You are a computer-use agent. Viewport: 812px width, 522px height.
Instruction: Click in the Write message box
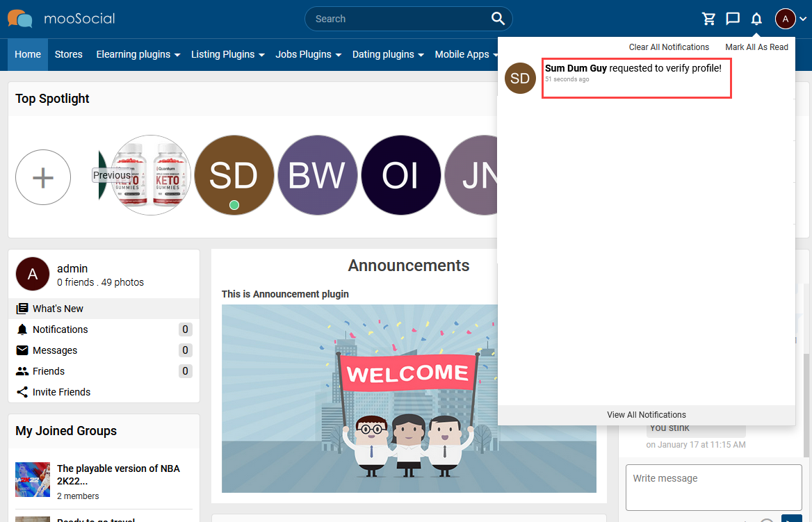tap(713, 487)
